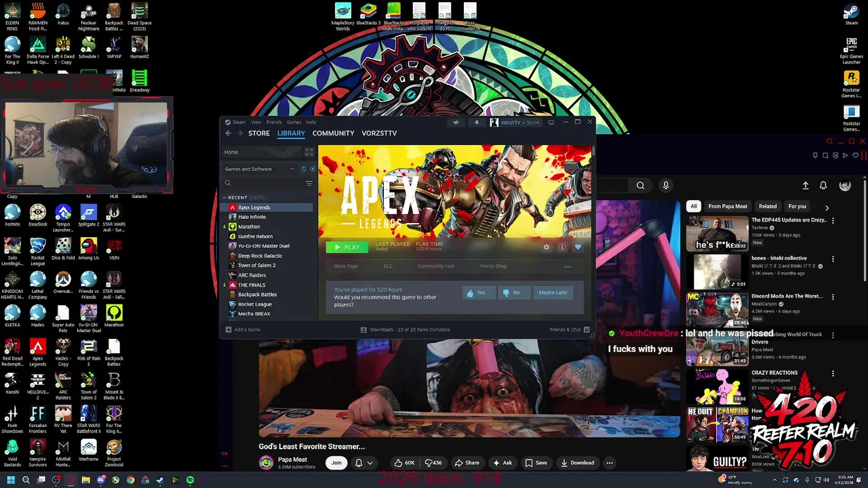The width and height of the screenshot is (868, 488).
Task: Open the library advanced filters icon
Action: 309,183
